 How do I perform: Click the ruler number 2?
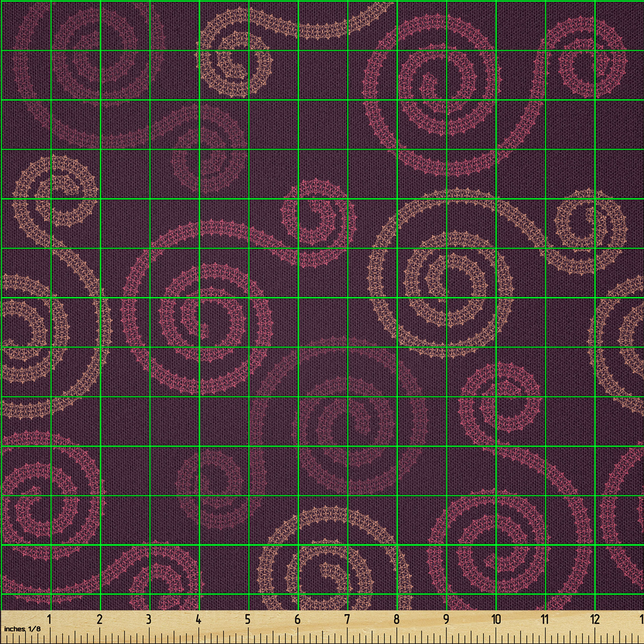99,619
